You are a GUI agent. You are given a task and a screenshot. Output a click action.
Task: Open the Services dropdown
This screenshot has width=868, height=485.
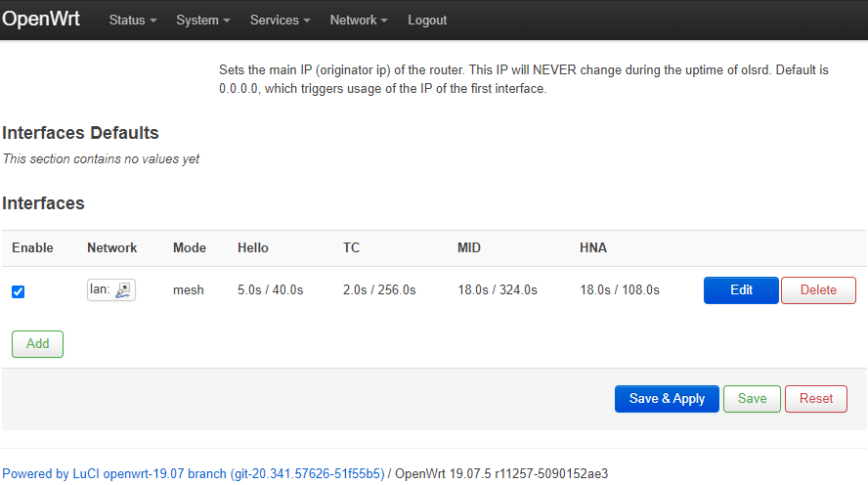(280, 21)
